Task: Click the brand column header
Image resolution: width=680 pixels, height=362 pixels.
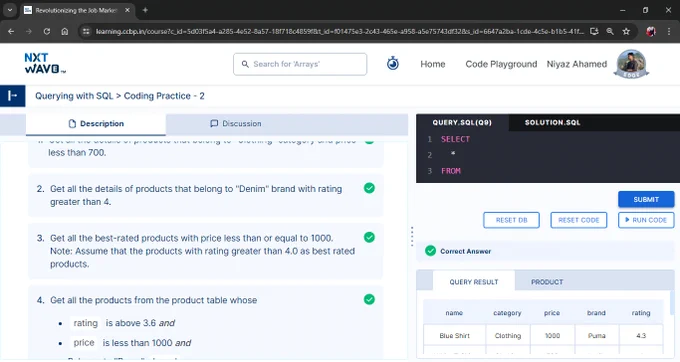Action: pyautogui.click(x=596, y=313)
